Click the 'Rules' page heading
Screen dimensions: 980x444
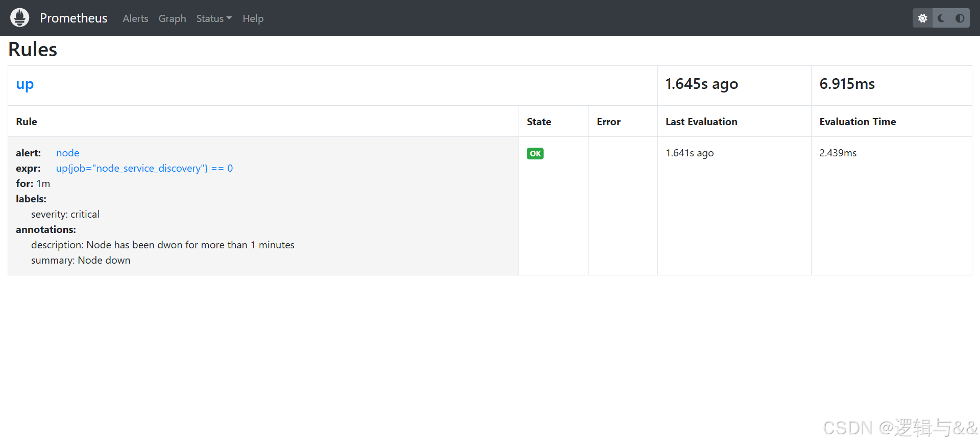click(x=33, y=50)
